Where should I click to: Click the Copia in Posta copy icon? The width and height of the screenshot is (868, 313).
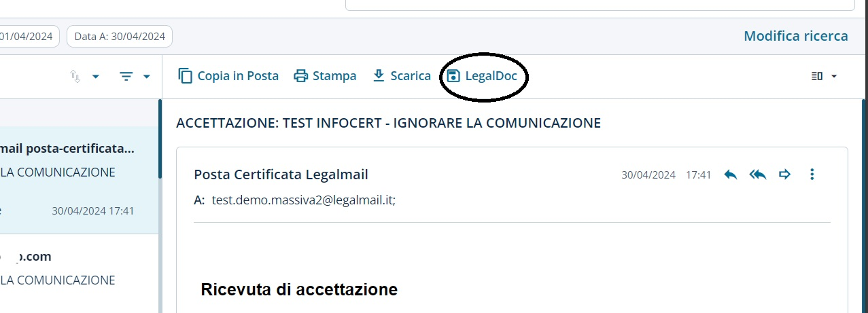pyautogui.click(x=185, y=76)
